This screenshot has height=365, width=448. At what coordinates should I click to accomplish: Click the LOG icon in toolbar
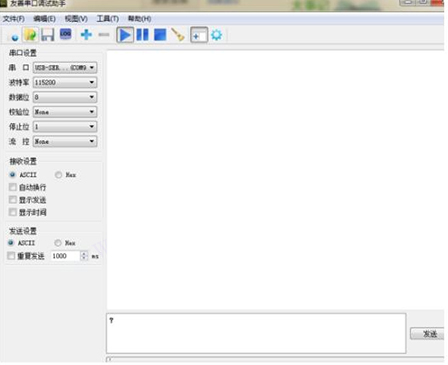point(65,34)
